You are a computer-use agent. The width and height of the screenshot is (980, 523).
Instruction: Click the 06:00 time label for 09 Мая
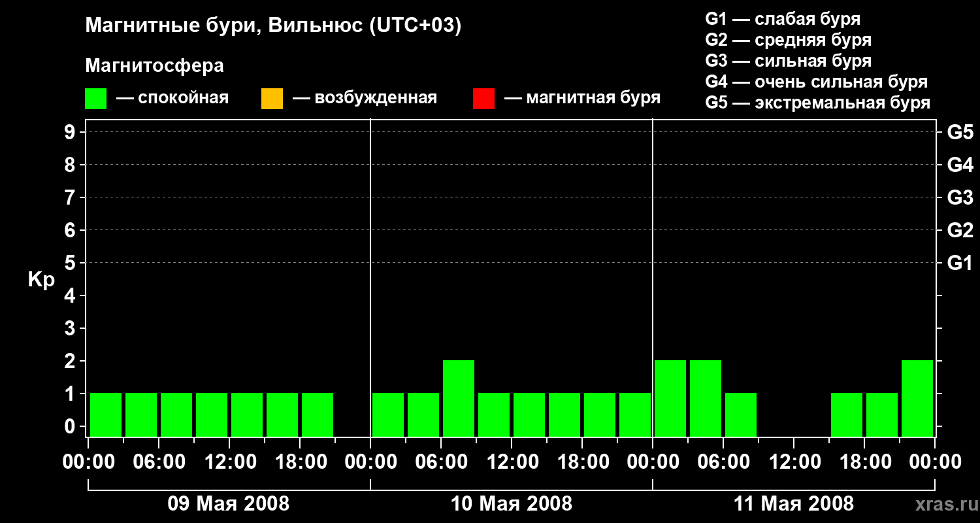pyautogui.click(x=159, y=462)
